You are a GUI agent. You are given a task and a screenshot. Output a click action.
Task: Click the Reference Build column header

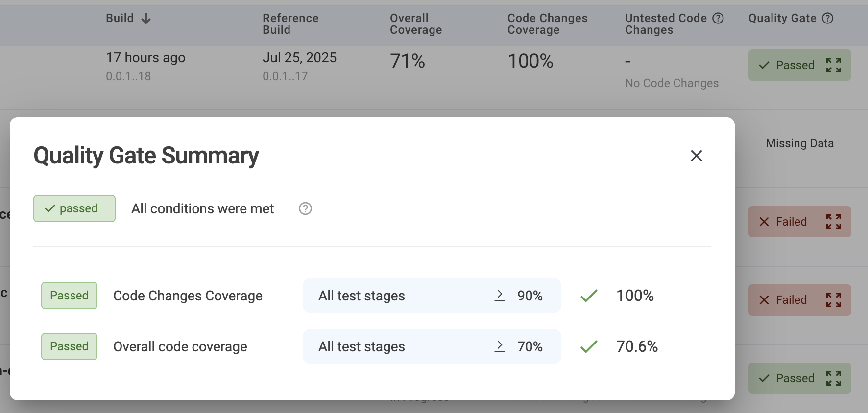point(290,24)
